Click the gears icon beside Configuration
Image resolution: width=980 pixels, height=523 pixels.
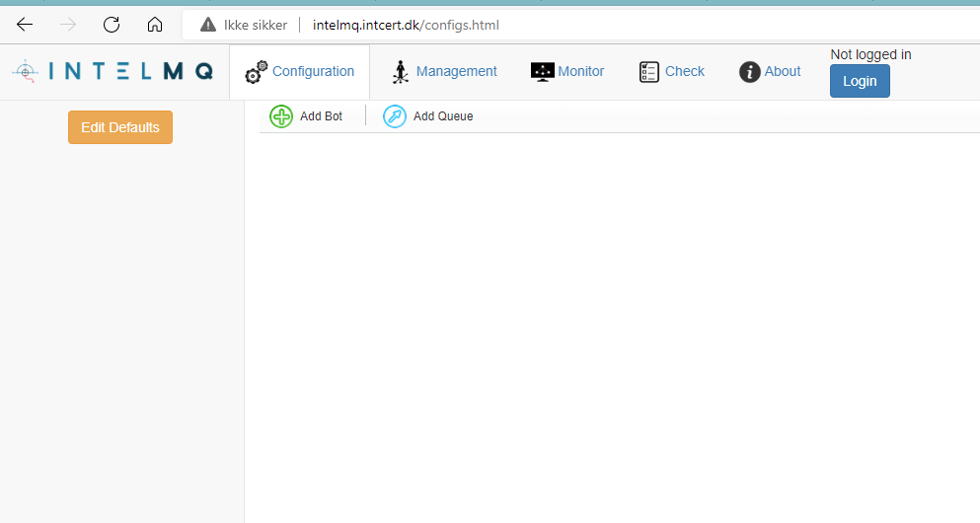256,72
